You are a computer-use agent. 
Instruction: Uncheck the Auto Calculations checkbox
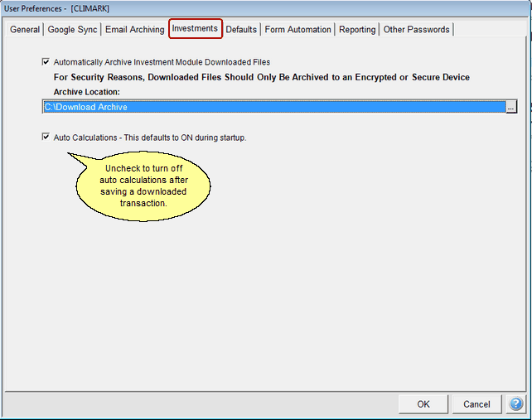[46, 138]
